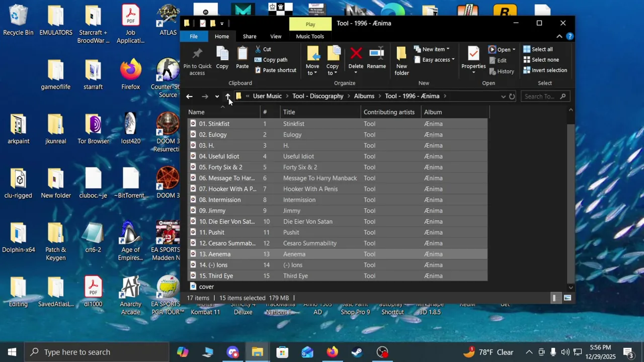Click Invert selection in ribbon

coord(545,70)
